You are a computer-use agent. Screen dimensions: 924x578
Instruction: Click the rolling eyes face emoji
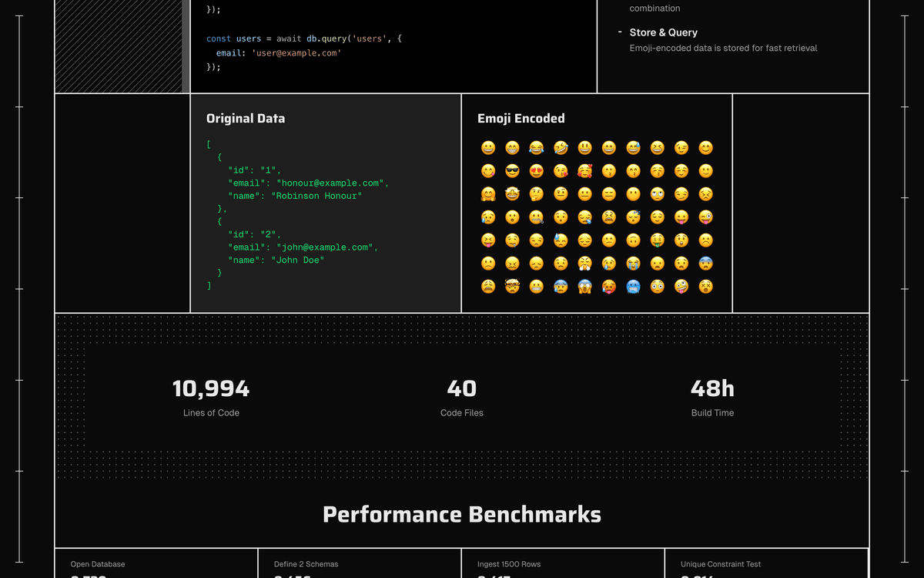click(x=657, y=194)
